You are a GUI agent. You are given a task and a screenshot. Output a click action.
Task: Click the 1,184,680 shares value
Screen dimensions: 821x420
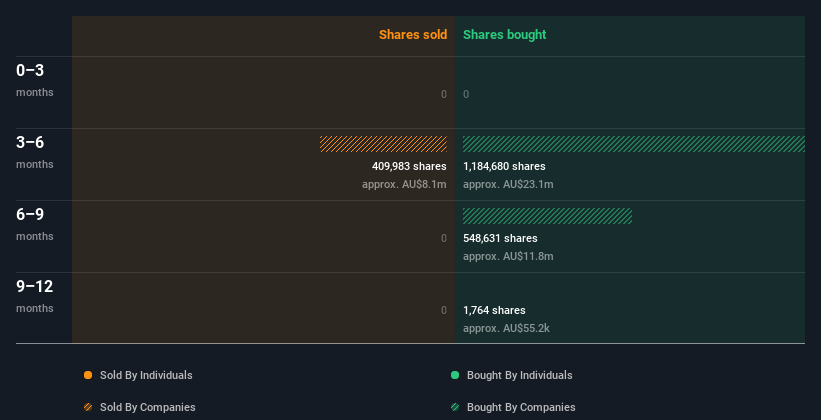[504, 166]
